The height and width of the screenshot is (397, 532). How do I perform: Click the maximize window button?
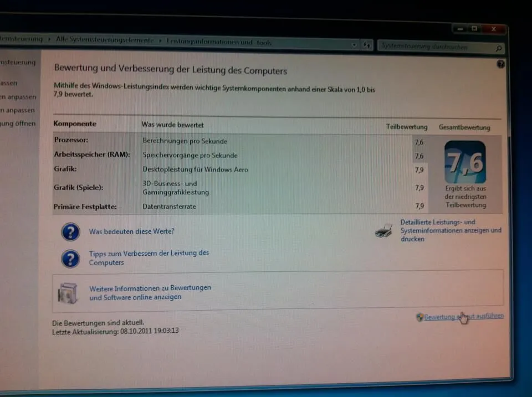point(474,29)
